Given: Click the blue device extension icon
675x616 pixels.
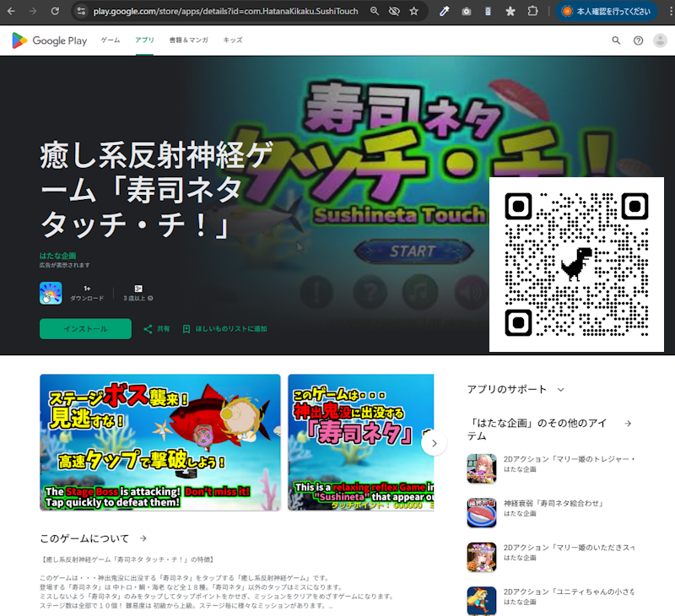Looking at the screenshot, I should (488, 11).
